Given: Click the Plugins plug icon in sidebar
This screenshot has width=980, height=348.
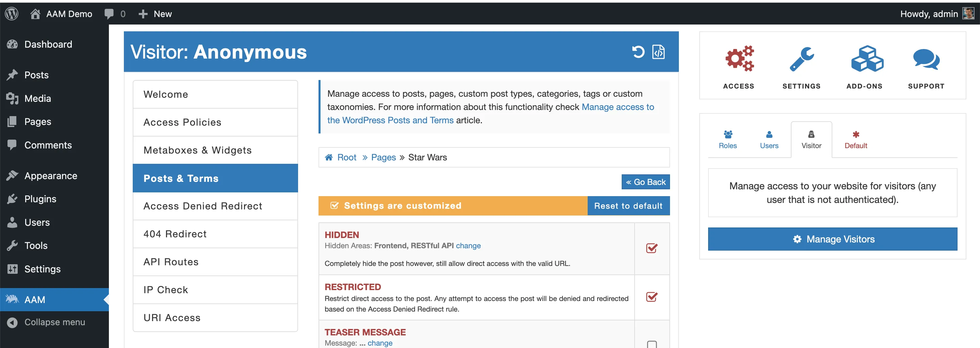Looking at the screenshot, I should pyautogui.click(x=12, y=199).
